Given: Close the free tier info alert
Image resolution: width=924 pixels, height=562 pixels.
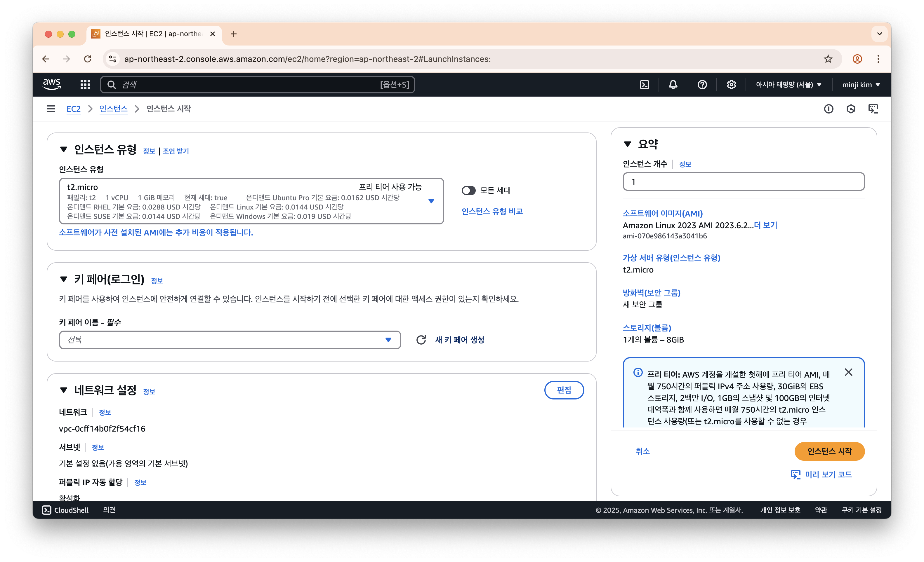Looking at the screenshot, I should 848,372.
